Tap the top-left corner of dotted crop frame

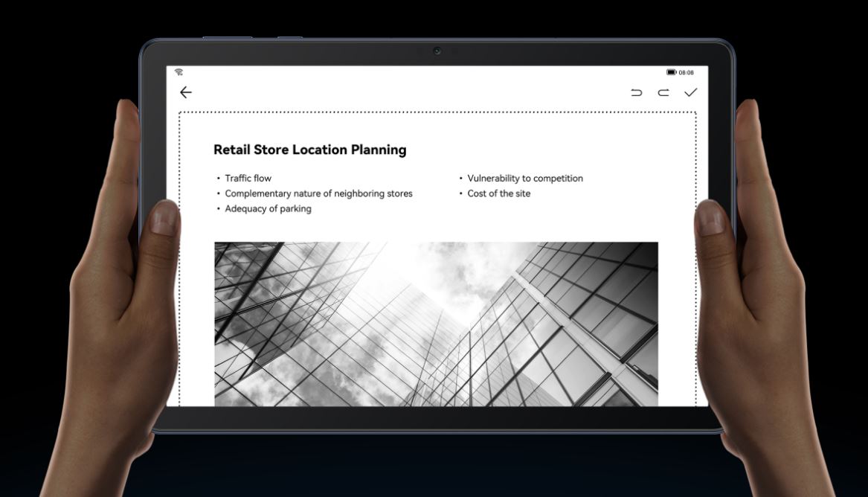(x=179, y=113)
